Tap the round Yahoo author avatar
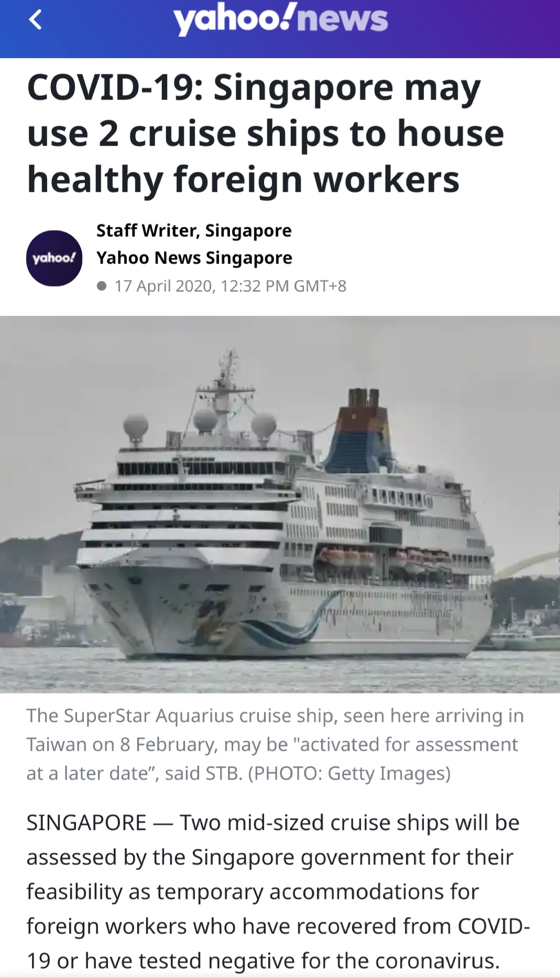Image resolution: width=560 pixels, height=978 pixels. [x=54, y=258]
